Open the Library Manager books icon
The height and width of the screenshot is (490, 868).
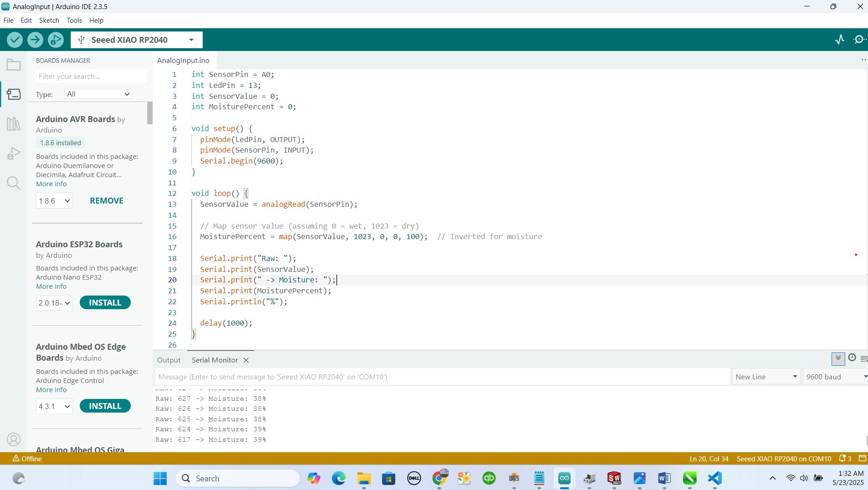[x=14, y=124]
